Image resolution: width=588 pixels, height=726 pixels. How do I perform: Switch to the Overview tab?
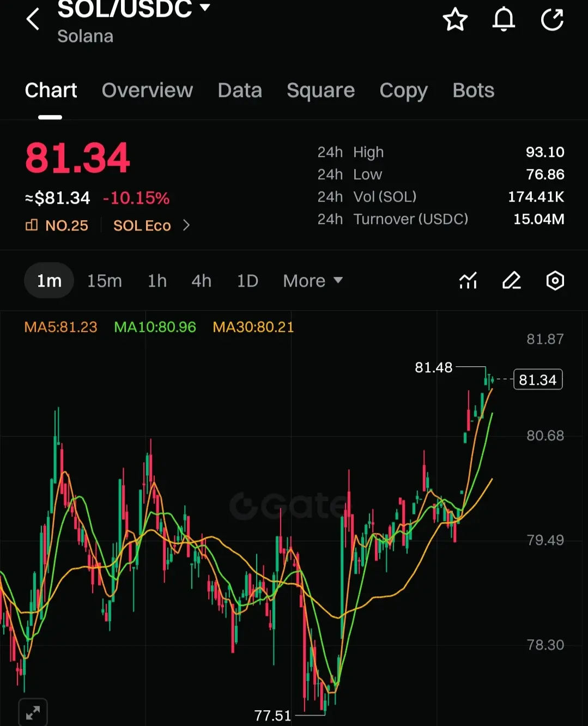click(147, 90)
